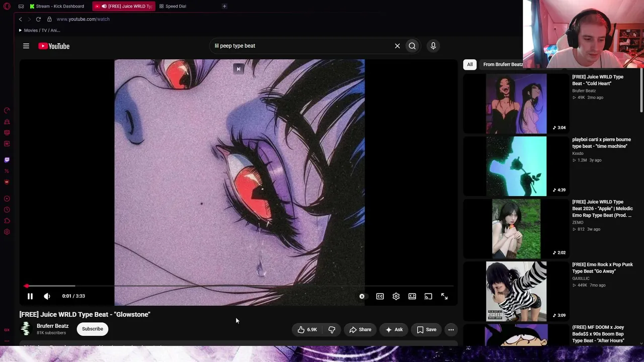This screenshot has height=362, width=644.
Task: Like the video with thumbs up
Action: 306,330
